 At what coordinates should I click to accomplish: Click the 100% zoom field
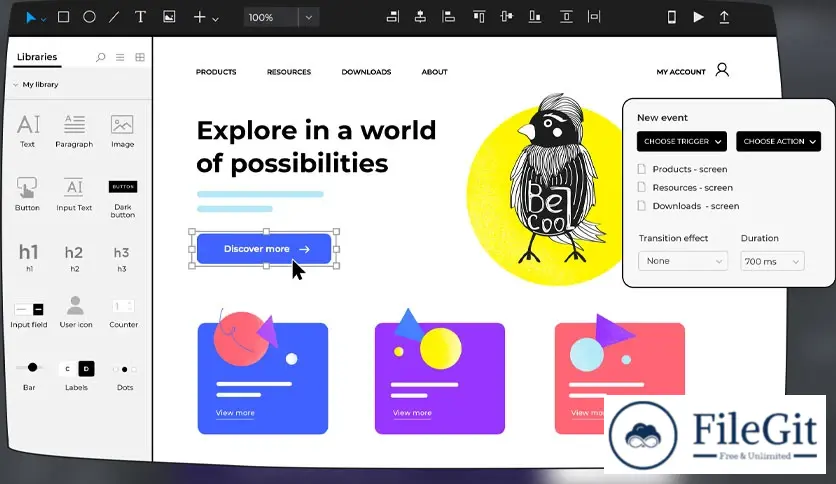click(271, 17)
